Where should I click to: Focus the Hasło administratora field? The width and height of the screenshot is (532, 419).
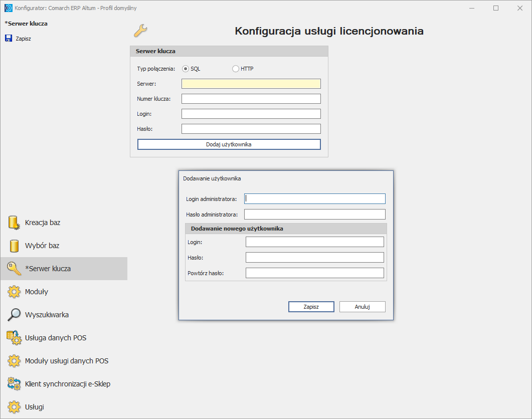click(x=315, y=215)
